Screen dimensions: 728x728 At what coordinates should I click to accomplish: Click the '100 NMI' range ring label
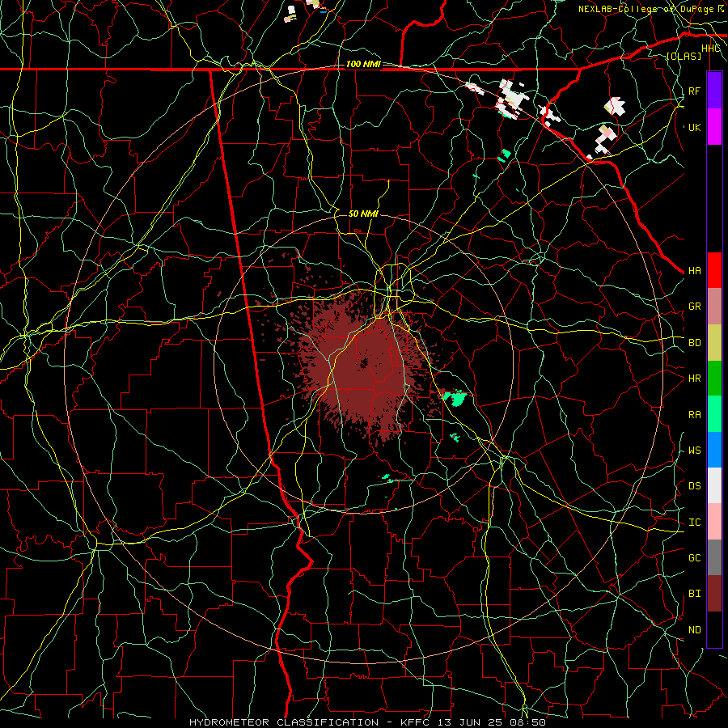(x=363, y=64)
